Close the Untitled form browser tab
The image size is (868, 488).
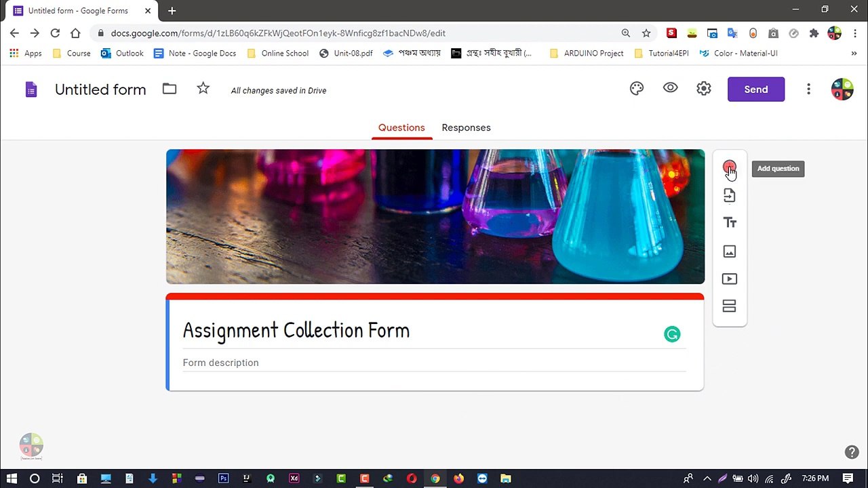(148, 11)
